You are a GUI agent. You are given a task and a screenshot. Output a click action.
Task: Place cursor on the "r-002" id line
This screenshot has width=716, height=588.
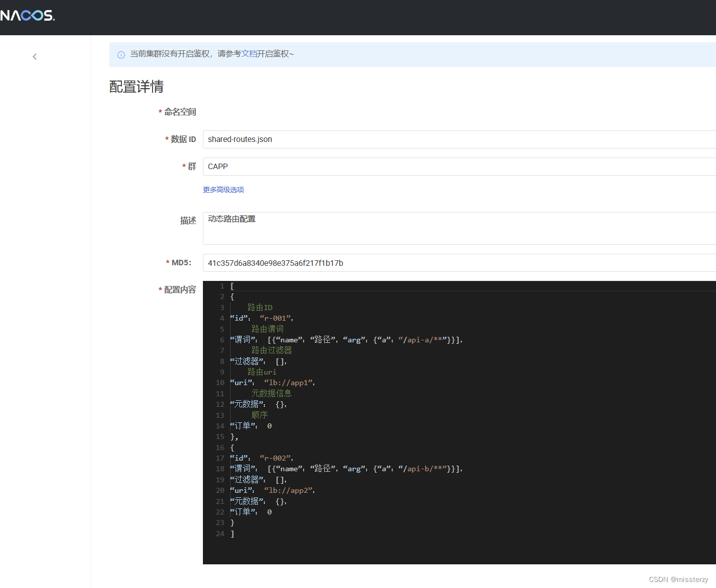(262, 458)
